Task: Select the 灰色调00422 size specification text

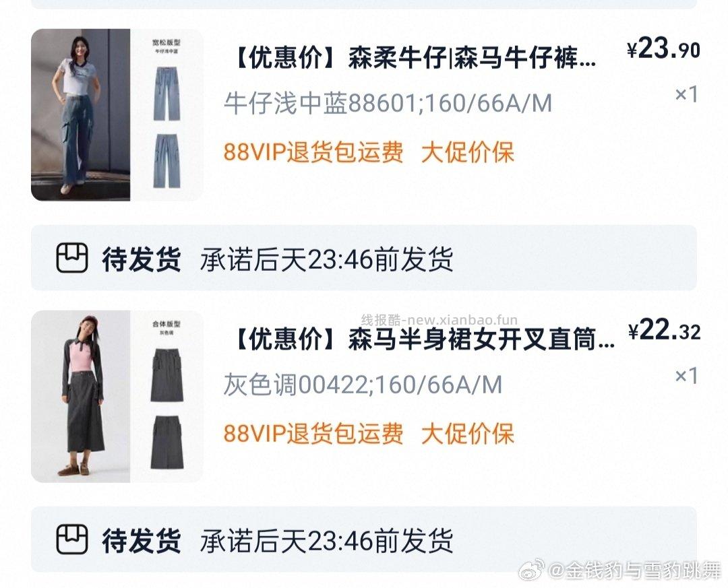Action: click(363, 385)
